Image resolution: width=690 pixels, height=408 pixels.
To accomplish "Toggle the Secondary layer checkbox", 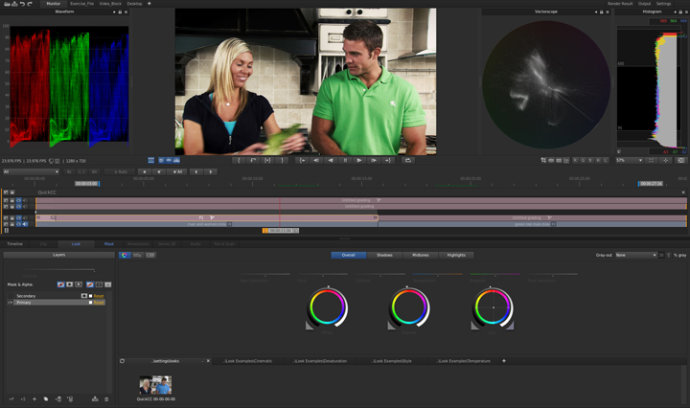I will click(90, 296).
